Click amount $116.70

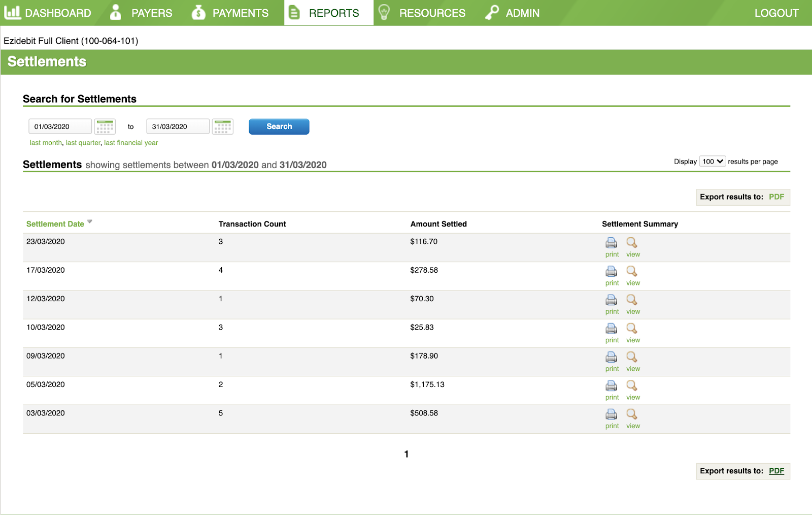[424, 241]
